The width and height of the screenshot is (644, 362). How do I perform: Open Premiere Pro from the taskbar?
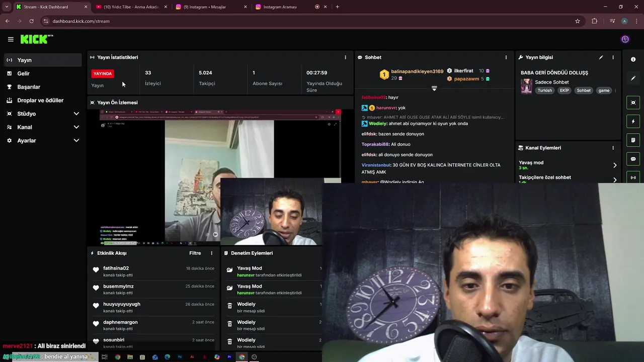point(229,357)
